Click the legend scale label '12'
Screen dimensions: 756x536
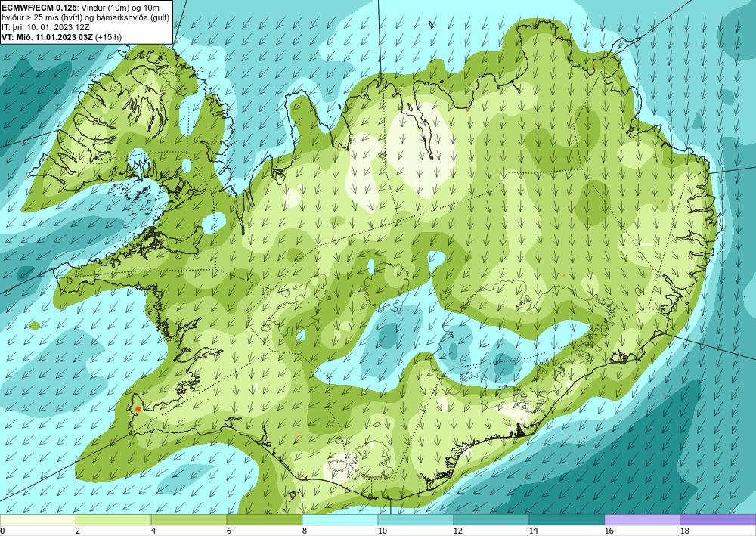click(x=458, y=531)
